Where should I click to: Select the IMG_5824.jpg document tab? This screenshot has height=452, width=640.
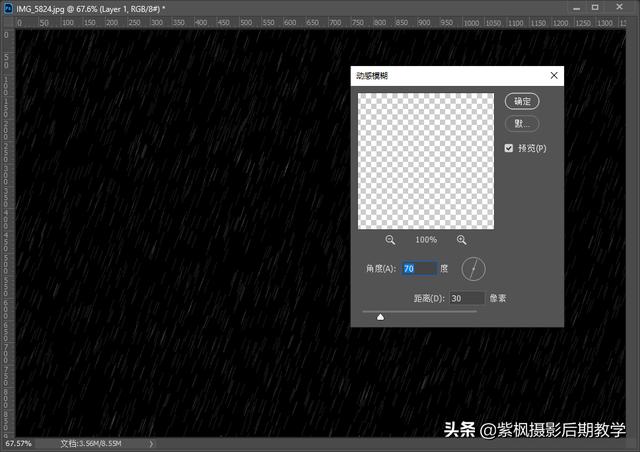pyautogui.click(x=90, y=7)
